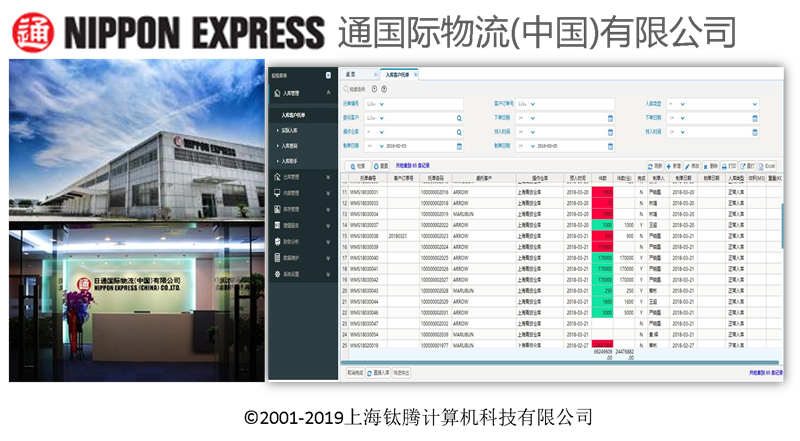Click the 取消完成 button at bottom

click(x=355, y=373)
